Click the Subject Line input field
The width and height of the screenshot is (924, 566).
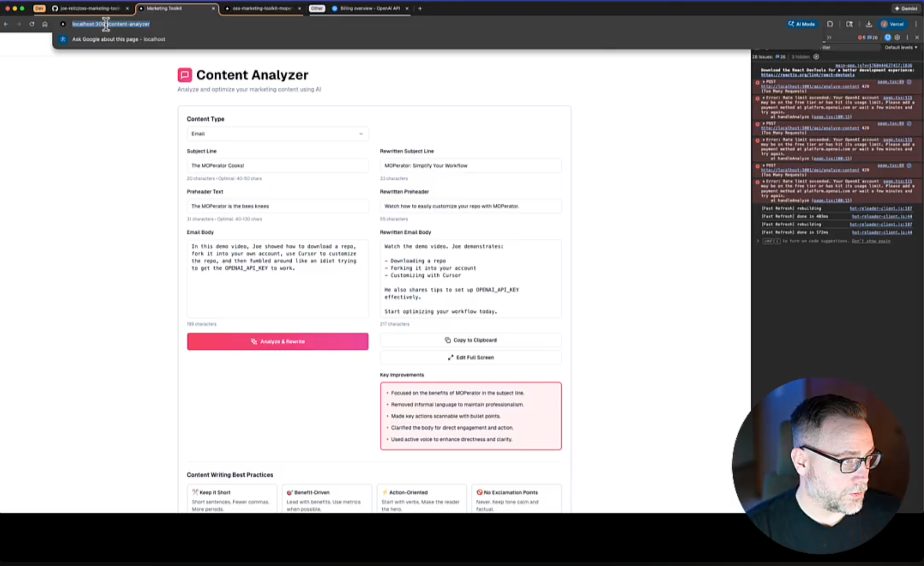tap(278, 166)
